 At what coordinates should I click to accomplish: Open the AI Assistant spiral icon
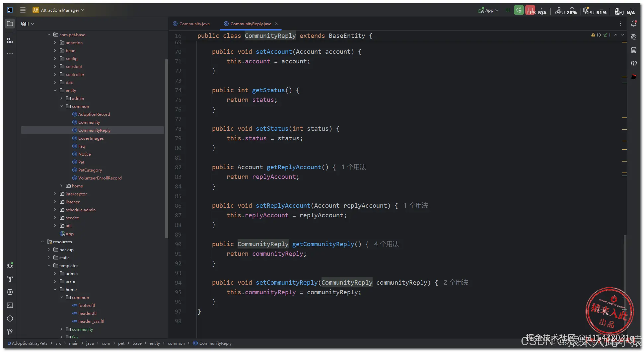click(x=634, y=37)
